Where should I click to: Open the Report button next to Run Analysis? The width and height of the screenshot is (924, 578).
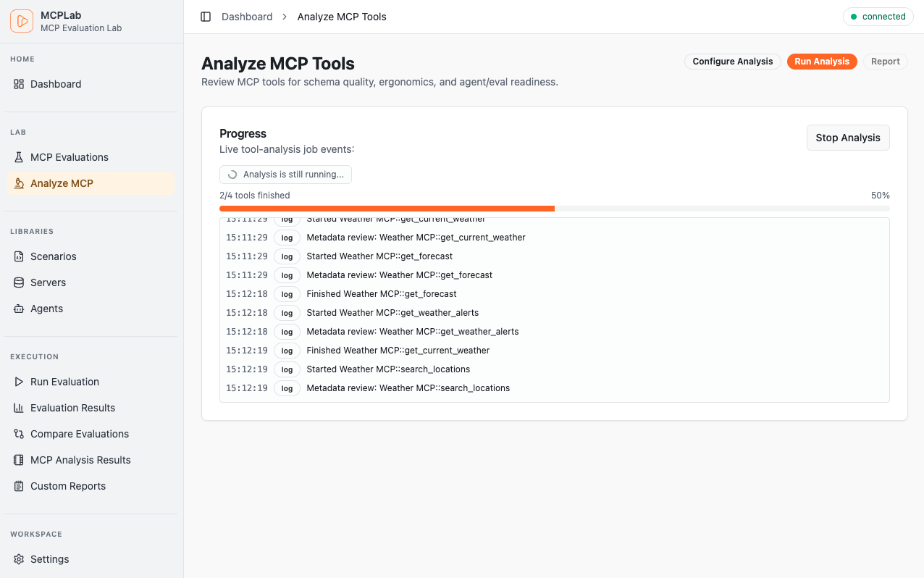coord(885,62)
